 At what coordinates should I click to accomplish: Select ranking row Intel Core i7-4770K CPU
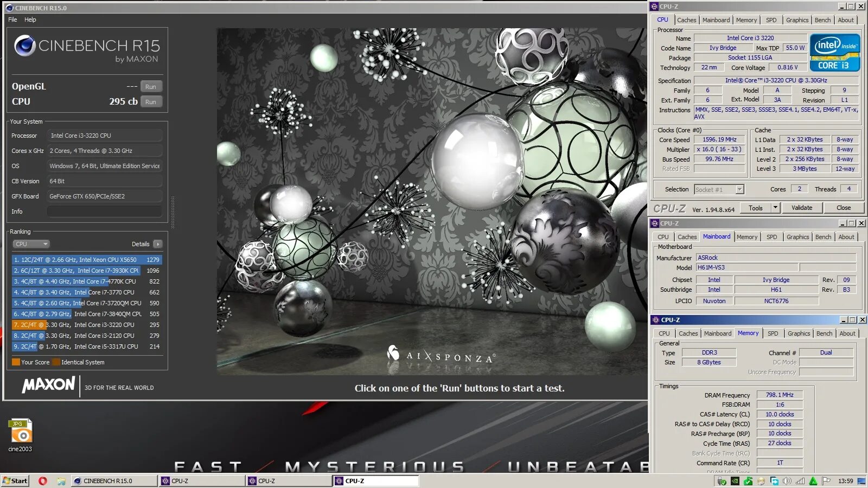click(x=87, y=281)
